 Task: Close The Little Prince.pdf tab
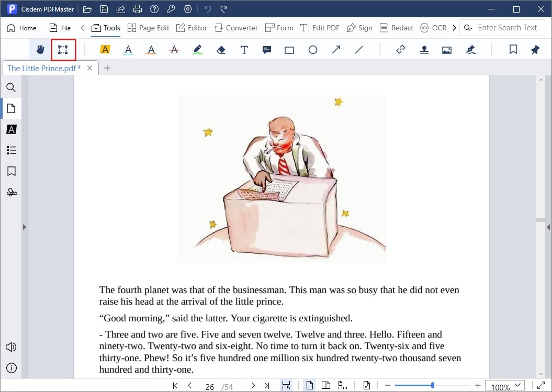(x=90, y=68)
